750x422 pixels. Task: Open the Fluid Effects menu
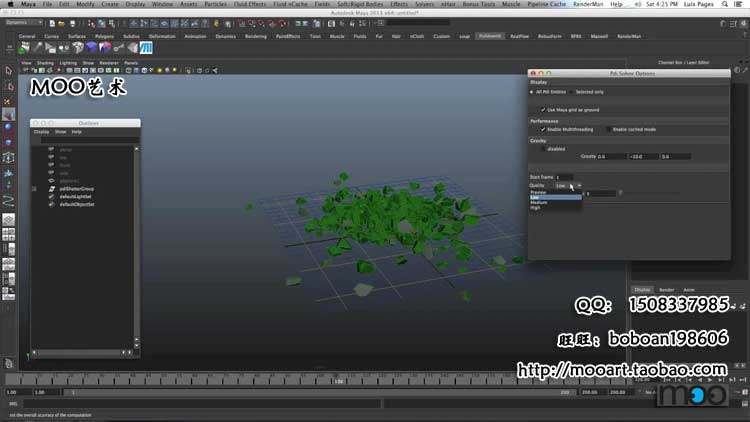coord(247,4)
